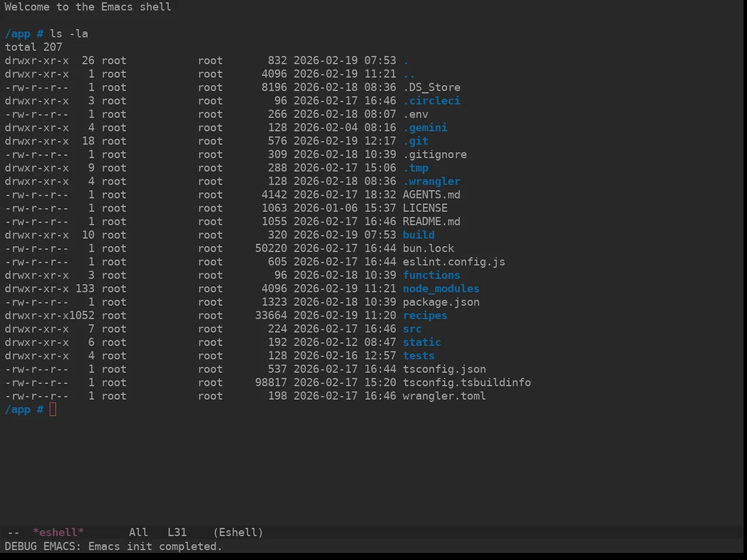The image size is (747, 560).
Task: Click the size value 8196 of .DS_Store
Action: click(x=274, y=87)
